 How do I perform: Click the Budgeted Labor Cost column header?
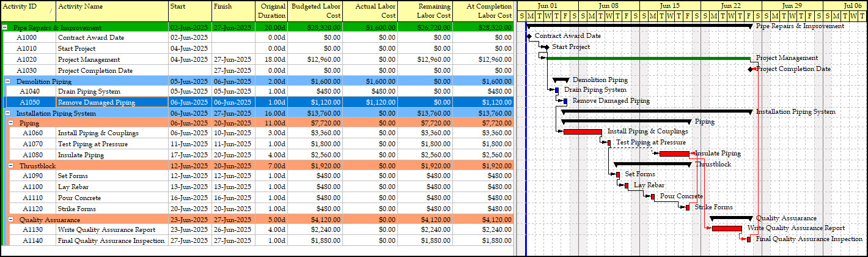tap(315, 10)
